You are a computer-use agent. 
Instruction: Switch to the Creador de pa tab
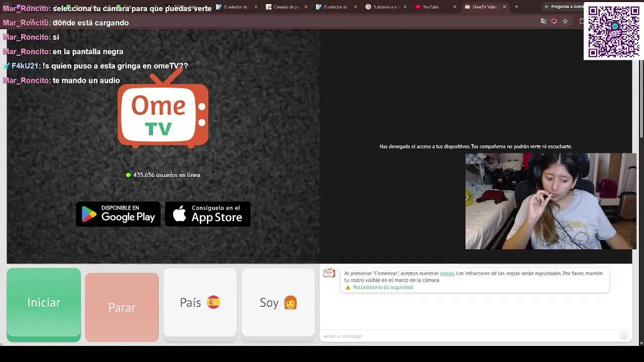pyautogui.click(x=286, y=7)
